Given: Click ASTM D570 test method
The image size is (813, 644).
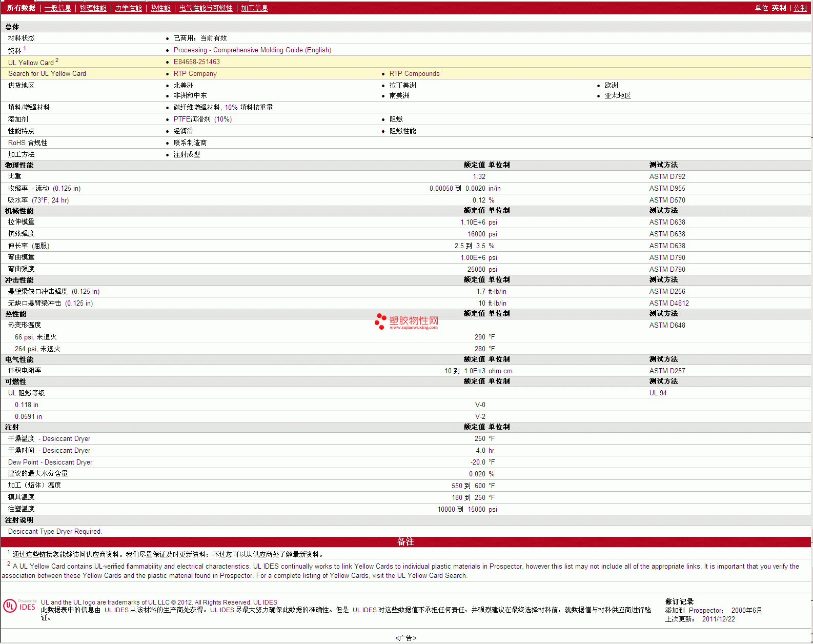Looking at the screenshot, I should [x=667, y=200].
